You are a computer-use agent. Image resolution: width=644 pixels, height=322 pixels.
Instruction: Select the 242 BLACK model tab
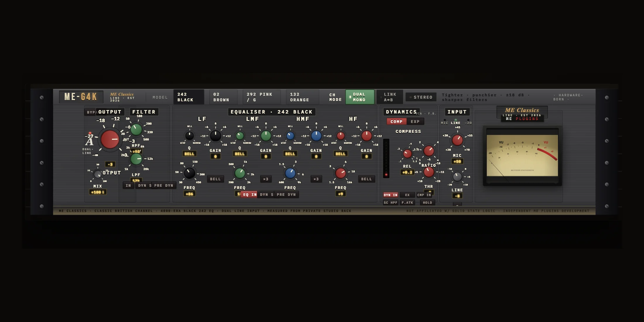tap(189, 97)
